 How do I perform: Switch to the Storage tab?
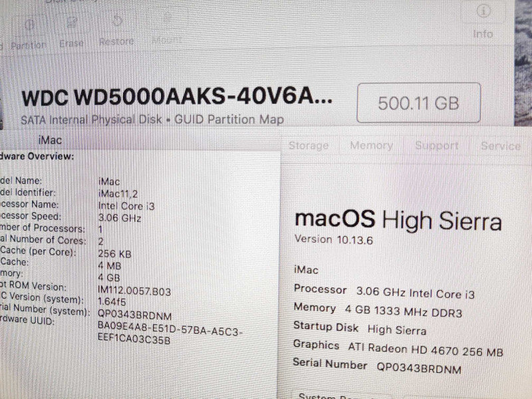coord(309,146)
